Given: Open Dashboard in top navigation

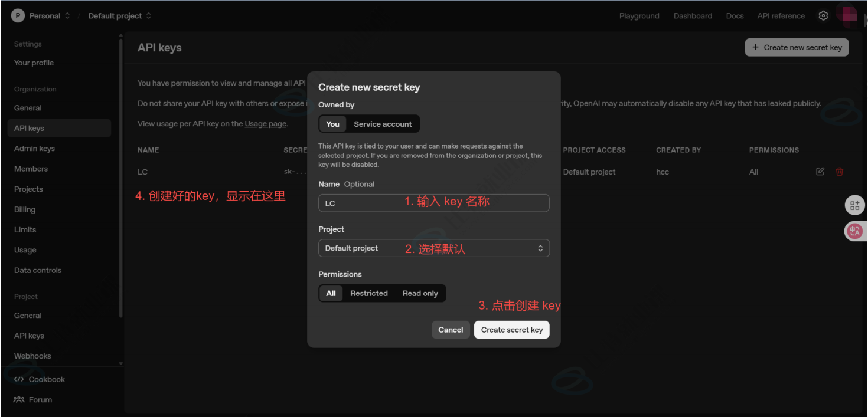Looking at the screenshot, I should [x=693, y=16].
